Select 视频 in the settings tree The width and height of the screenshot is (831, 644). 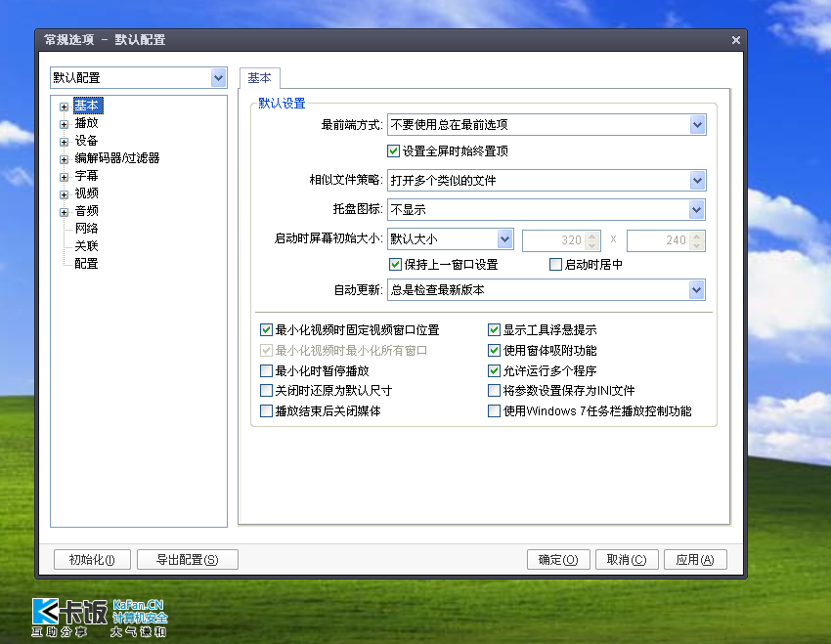[x=86, y=193]
